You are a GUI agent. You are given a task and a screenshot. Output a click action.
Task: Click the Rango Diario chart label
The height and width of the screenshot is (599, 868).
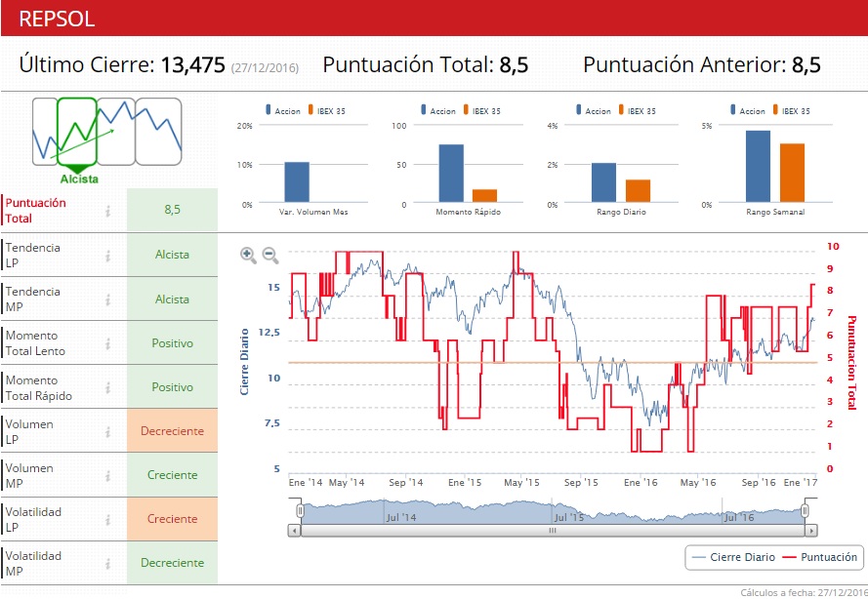(x=621, y=212)
